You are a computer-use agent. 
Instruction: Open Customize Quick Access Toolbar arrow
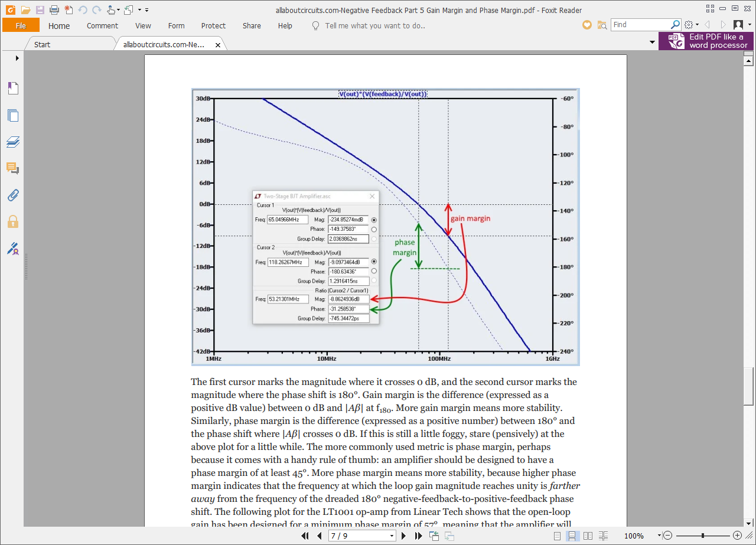[x=146, y=10]
